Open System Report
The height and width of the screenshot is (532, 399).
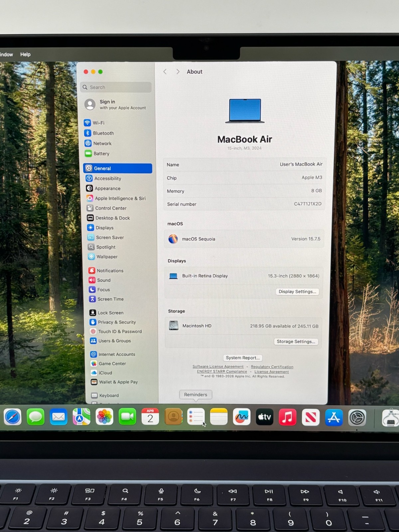(x=243, y=358)
